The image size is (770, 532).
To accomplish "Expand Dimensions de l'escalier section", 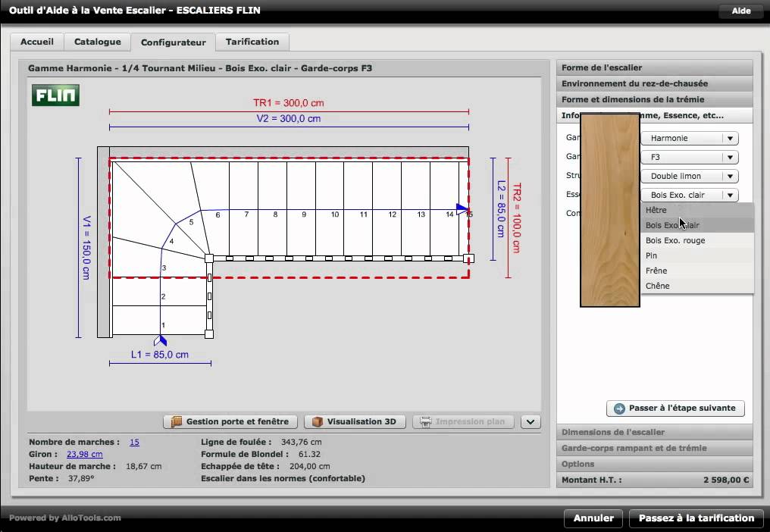I will [x=654, y=432].
